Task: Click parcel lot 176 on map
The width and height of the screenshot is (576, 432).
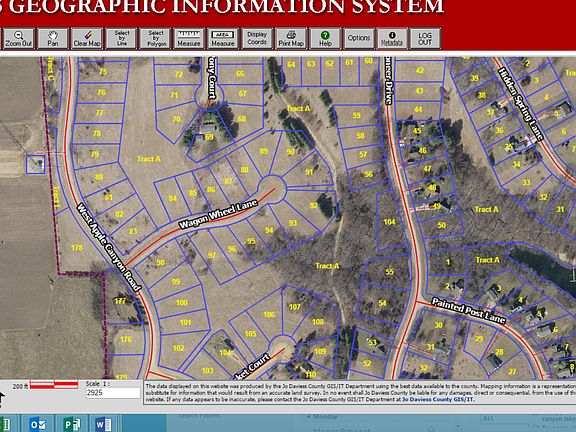Action: [126, 339]
